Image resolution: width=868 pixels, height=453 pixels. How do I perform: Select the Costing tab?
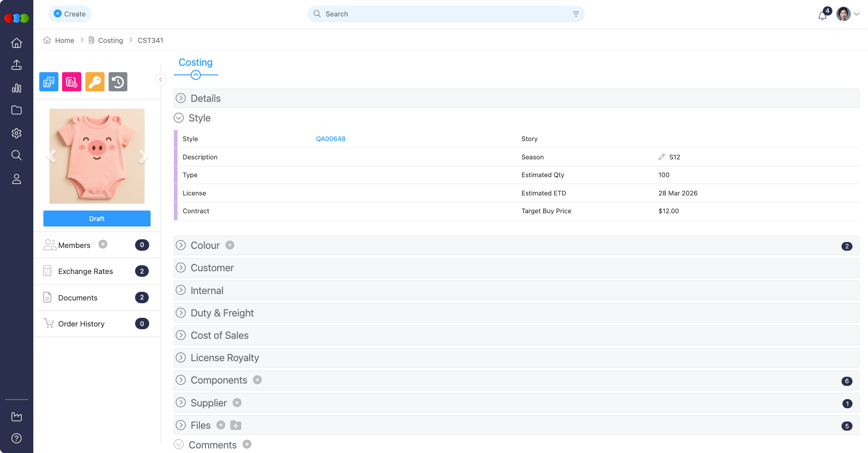coord(195,63)
